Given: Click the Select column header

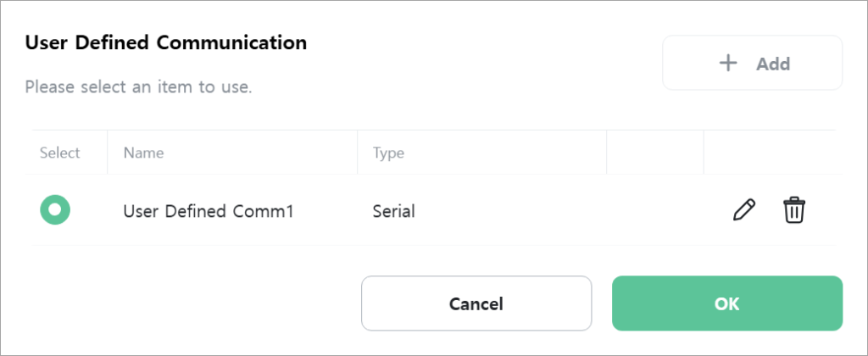Looking at the screenshot, I should [x=60, y=153].
